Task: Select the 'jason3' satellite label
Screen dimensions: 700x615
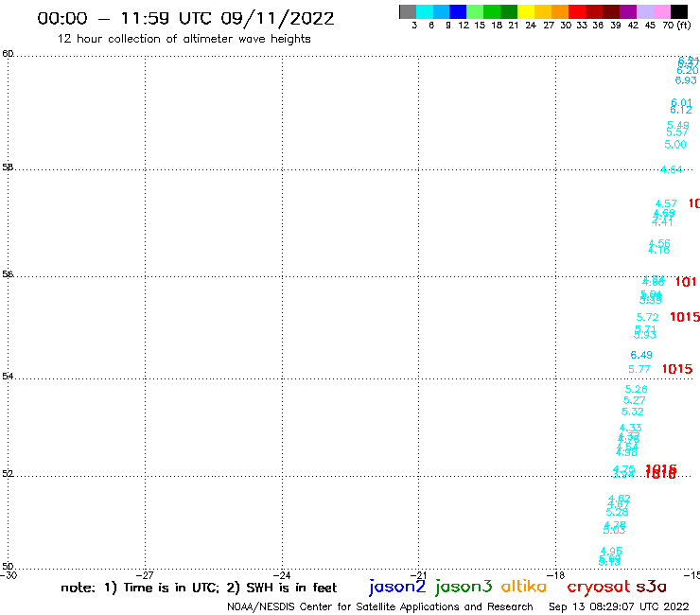Action: click(464, 587)
